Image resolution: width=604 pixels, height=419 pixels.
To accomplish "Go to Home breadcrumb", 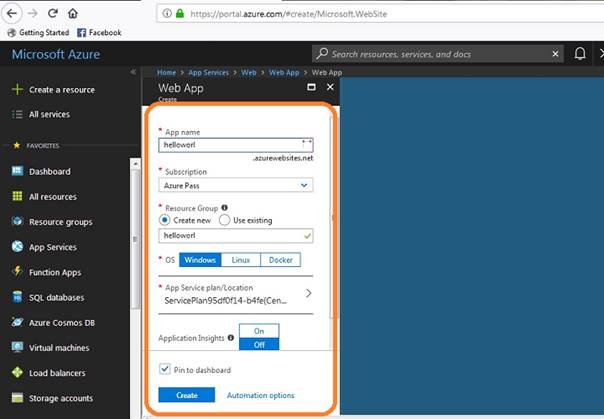I will pyautogui.click(x=166, y=72).
